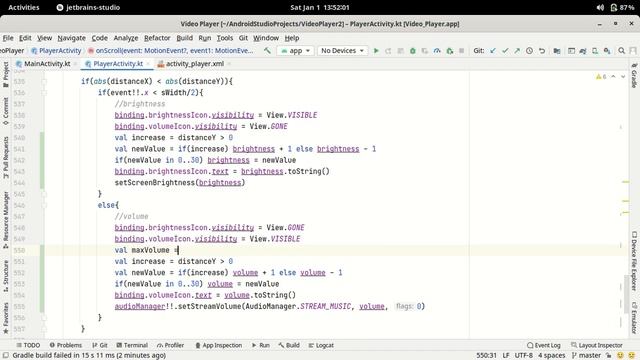Open the Resource Manager side panel

[x=6, y=220]
